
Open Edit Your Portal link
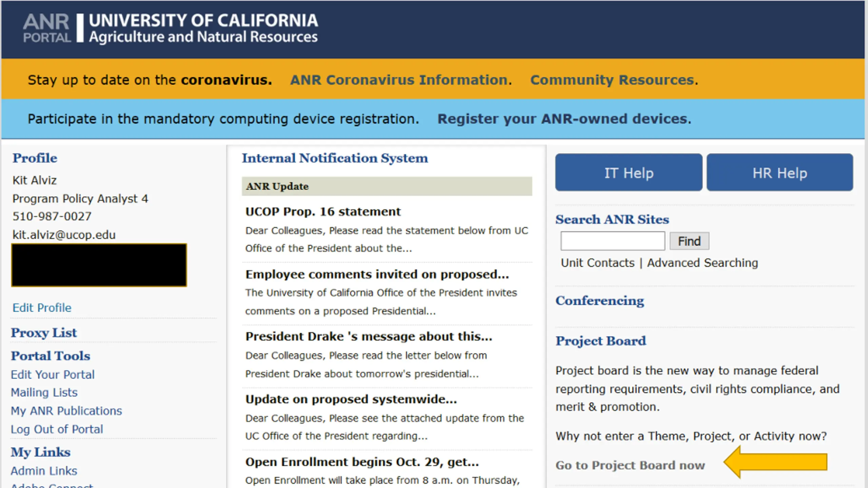click(53, 374)
